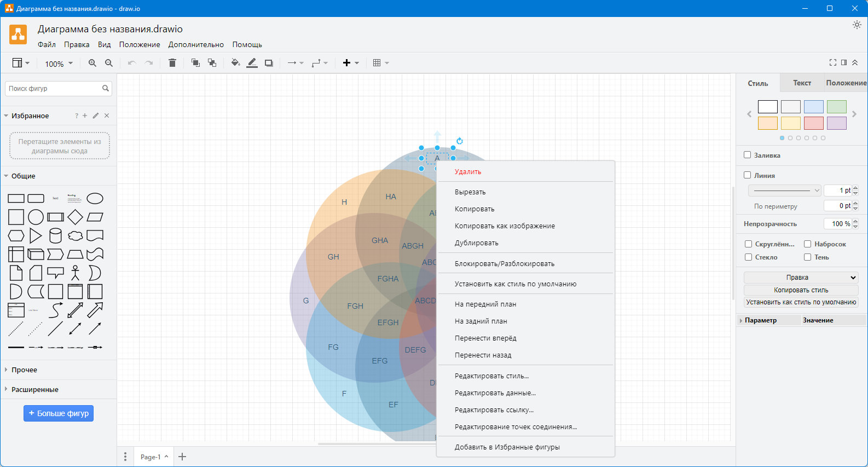Screen dimensions: 868x467
Task: Open the zoom 100% dropdown
Action: [59, 64]
